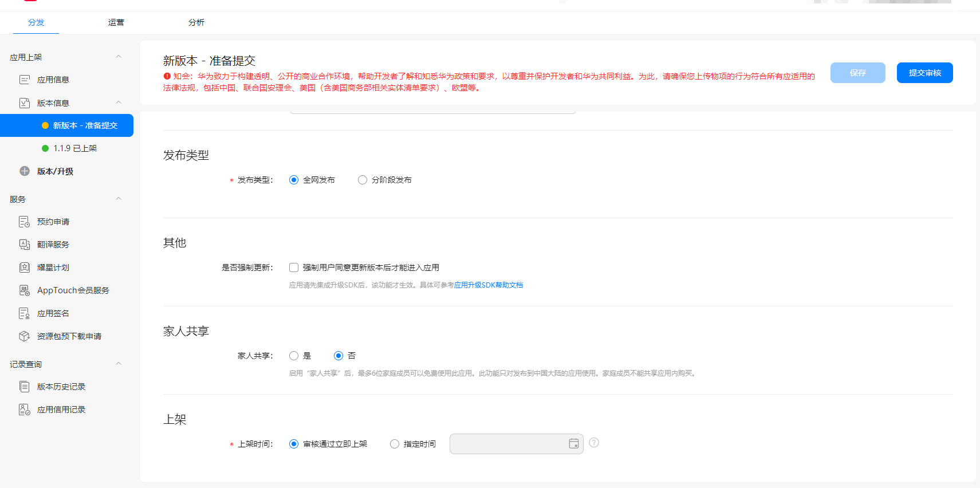
Task: Enable forced update checkbox
Action: (x=294, y=267)
